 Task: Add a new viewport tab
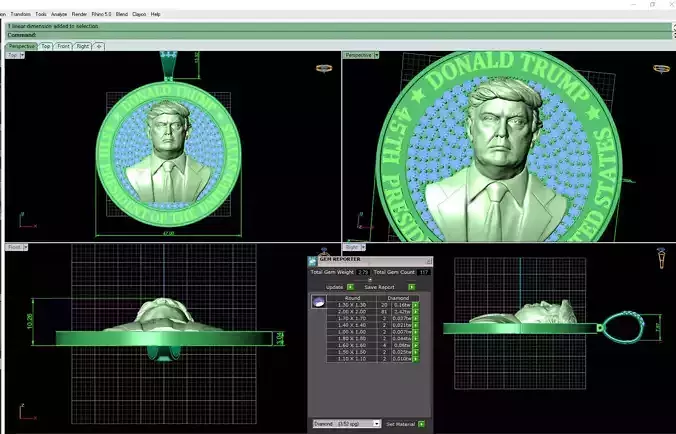[99, 46]
